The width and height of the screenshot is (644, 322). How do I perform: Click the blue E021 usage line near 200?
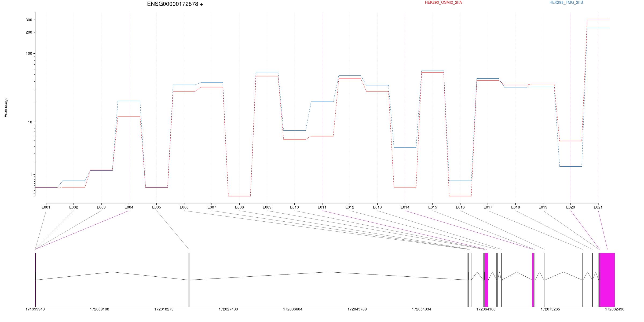[x=598, y=28]
